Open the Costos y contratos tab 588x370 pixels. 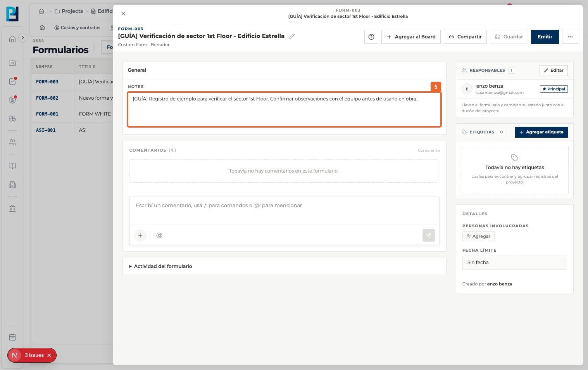77,28
